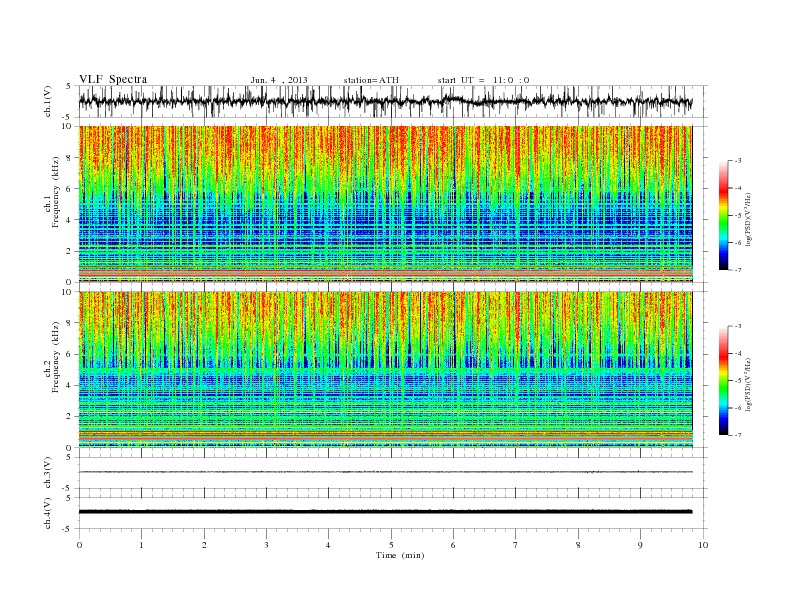Click the ch.1 frequency tick '8'
Image resolution: width=792 pixels, height=612 pixels.
[70, 158]
